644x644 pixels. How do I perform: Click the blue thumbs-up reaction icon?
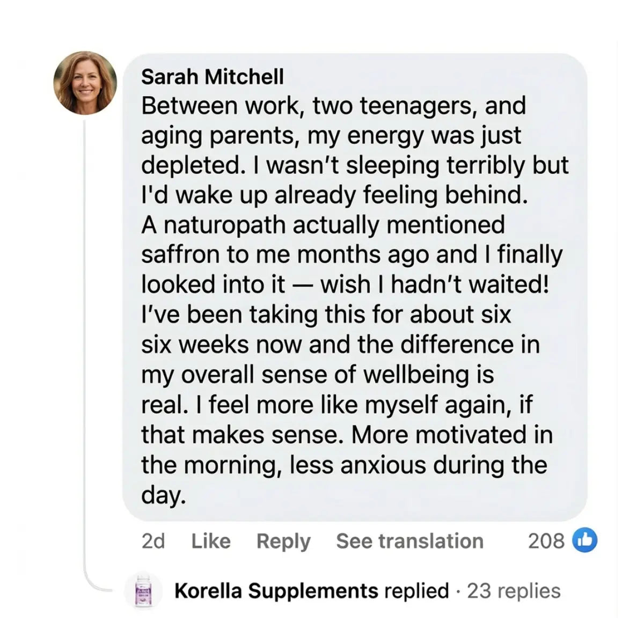point(585,540)
